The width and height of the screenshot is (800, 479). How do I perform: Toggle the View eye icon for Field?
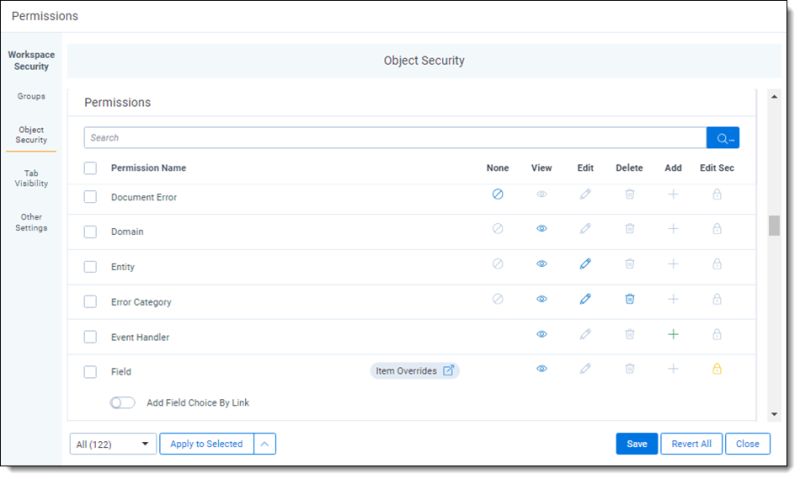click(x=541, y=368)
